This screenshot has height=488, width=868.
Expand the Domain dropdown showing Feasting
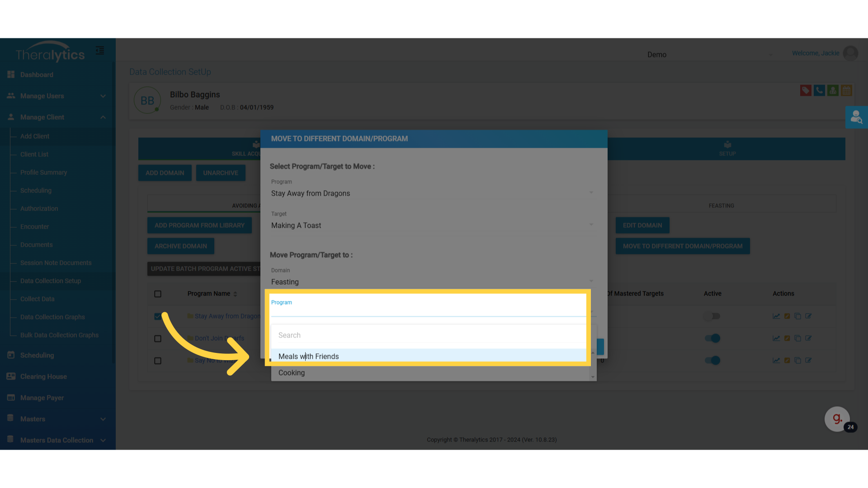432,282
